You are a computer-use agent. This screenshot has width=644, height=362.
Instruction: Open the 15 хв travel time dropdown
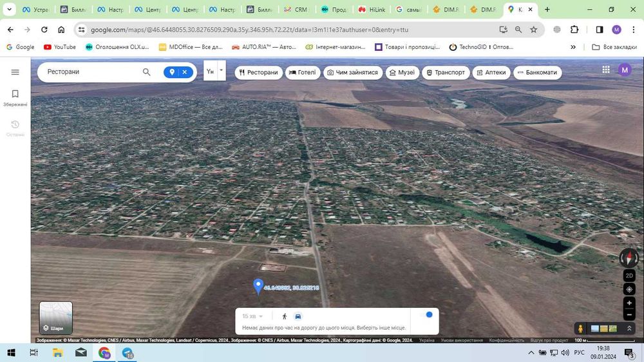click(252, 316)
